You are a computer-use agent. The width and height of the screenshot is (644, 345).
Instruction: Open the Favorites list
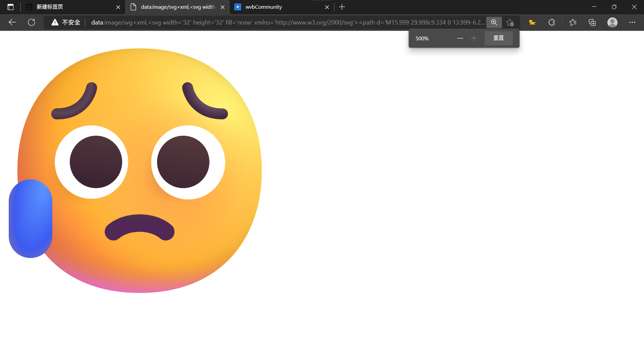click(x=573, y=23)
